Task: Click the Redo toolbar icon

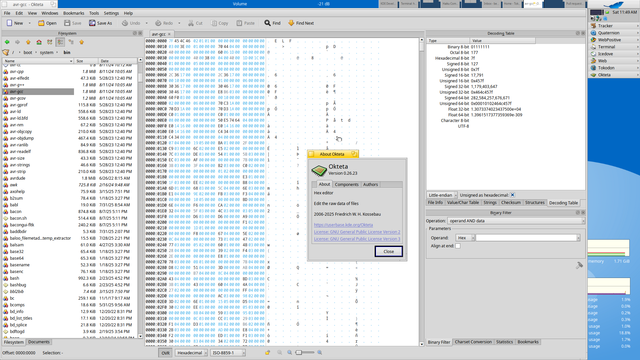Action: (158, 23)
